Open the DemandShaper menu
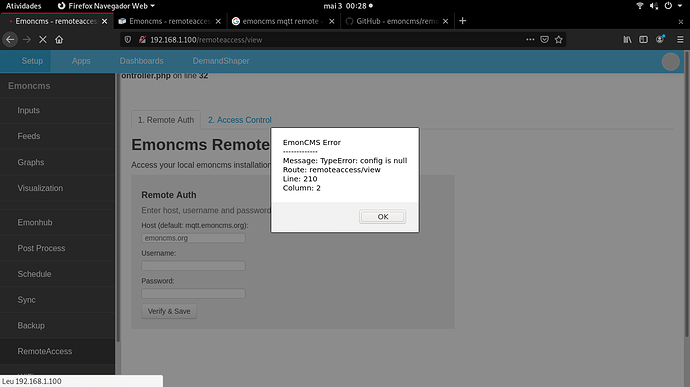 point(221,61)
